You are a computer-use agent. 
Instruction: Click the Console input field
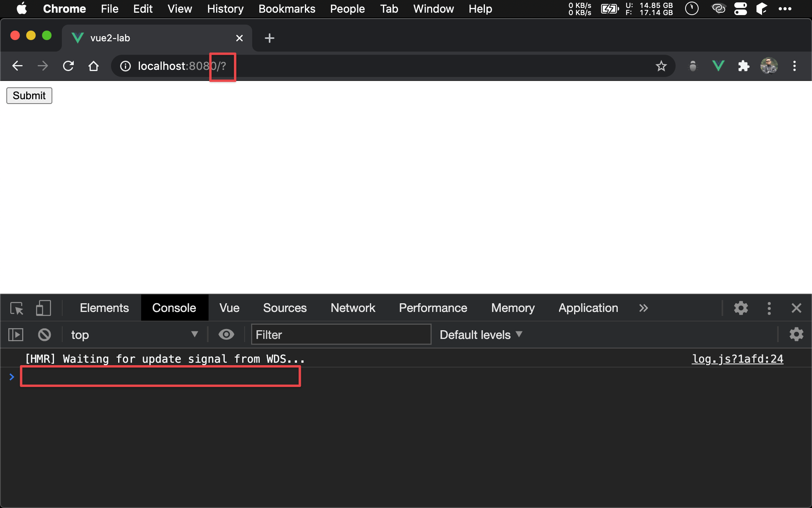pos(161,377)
